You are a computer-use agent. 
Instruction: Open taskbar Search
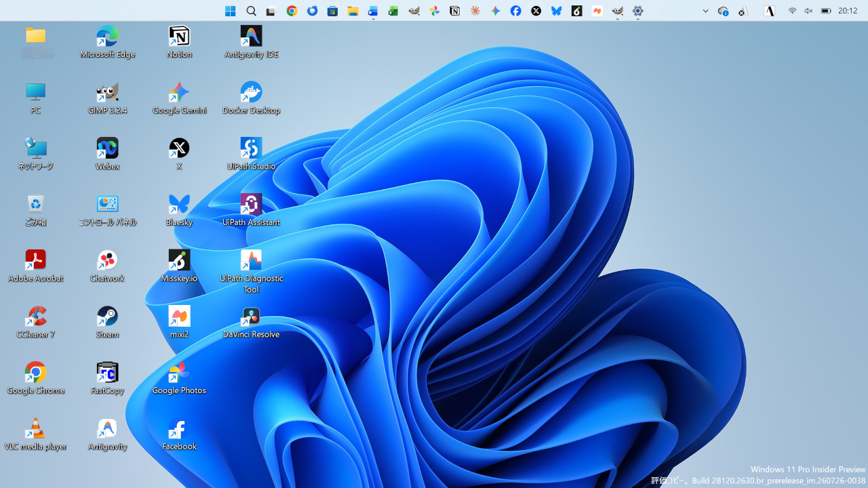click(251, 11)
